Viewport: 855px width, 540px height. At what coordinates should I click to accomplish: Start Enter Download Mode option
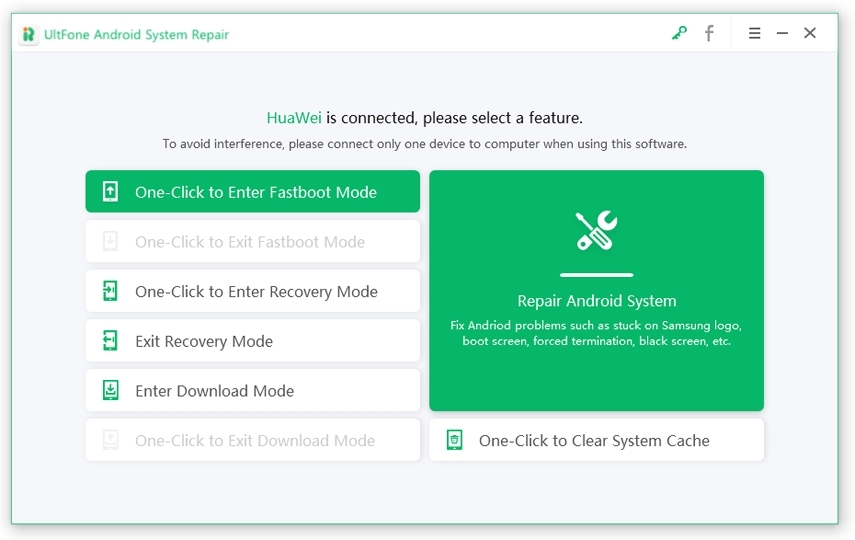[215, 391]
